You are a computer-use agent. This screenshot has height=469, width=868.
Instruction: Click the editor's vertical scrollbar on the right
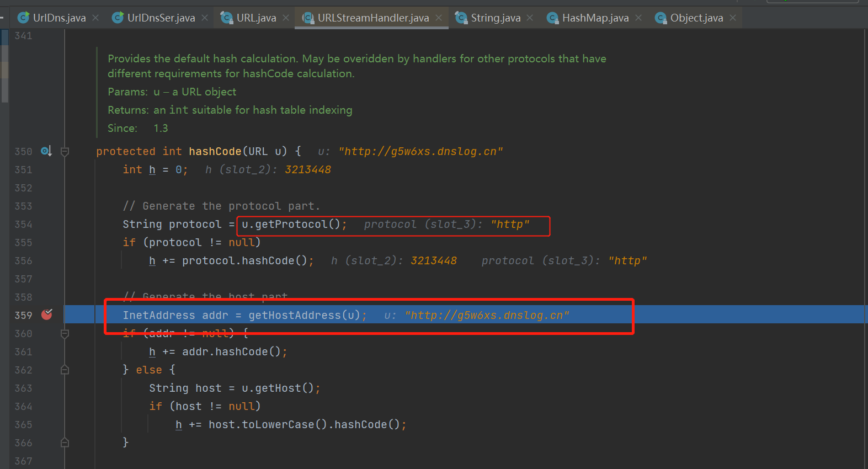click(x=865, y=248)
